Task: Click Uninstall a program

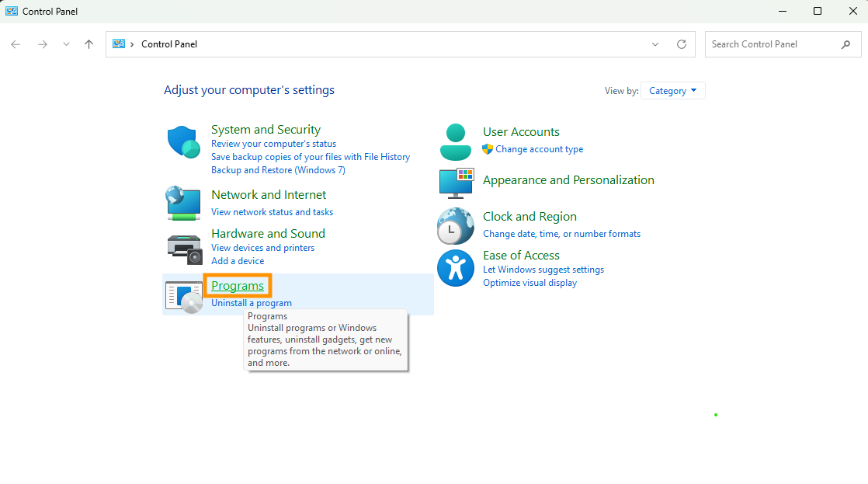Action: (x=252, y=303)
